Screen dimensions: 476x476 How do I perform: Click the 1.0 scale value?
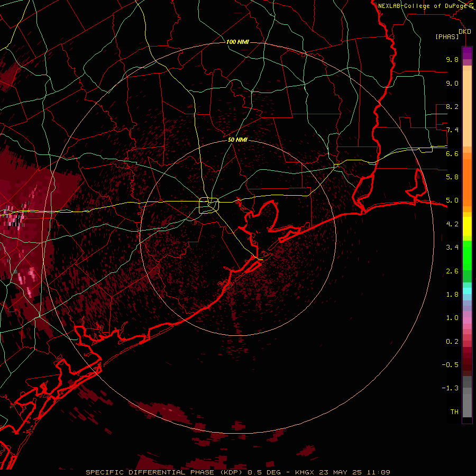(x=452, y=318)
